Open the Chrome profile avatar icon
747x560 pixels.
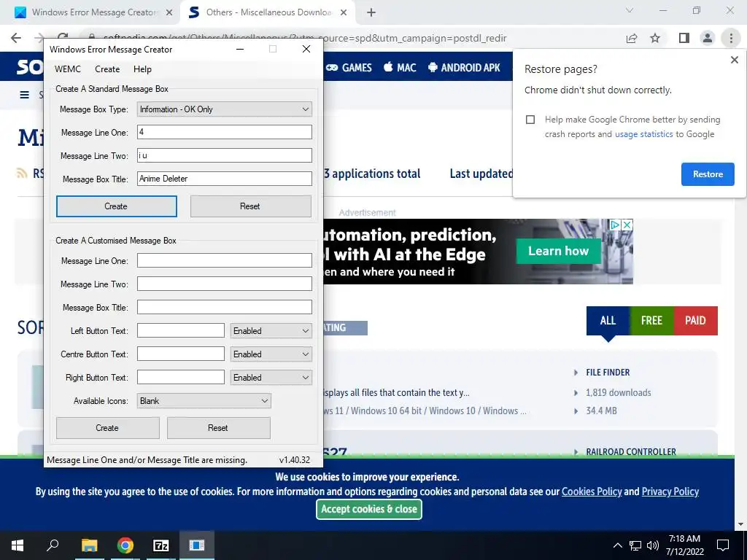coord(708,38)
